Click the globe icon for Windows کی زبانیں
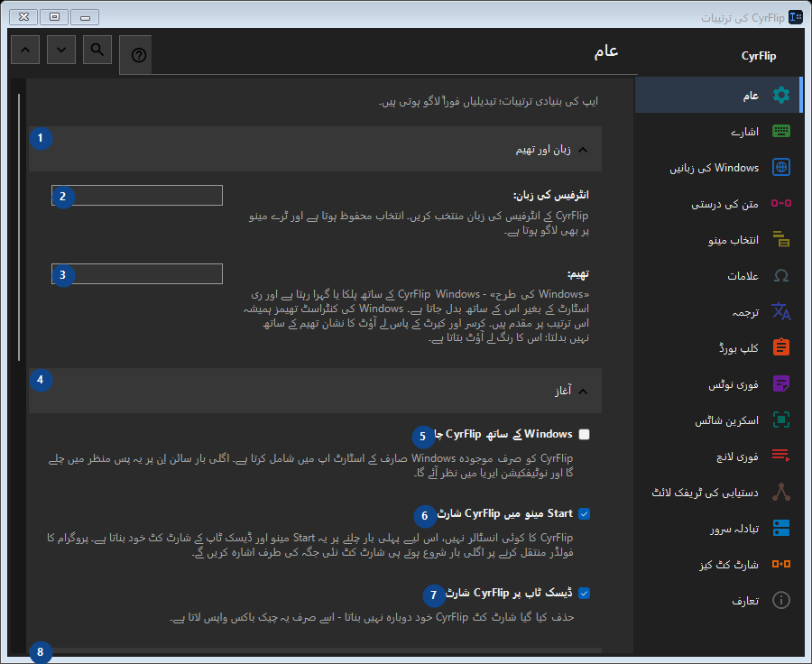The width and height of the screenshot is (812, 664). click(x=781, y=167)
